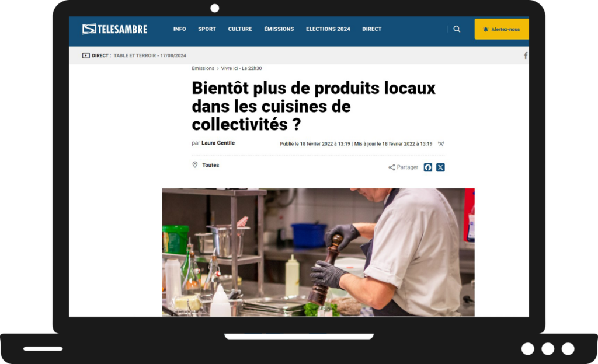Open the search magnifier icon

[x=457, y=29]
